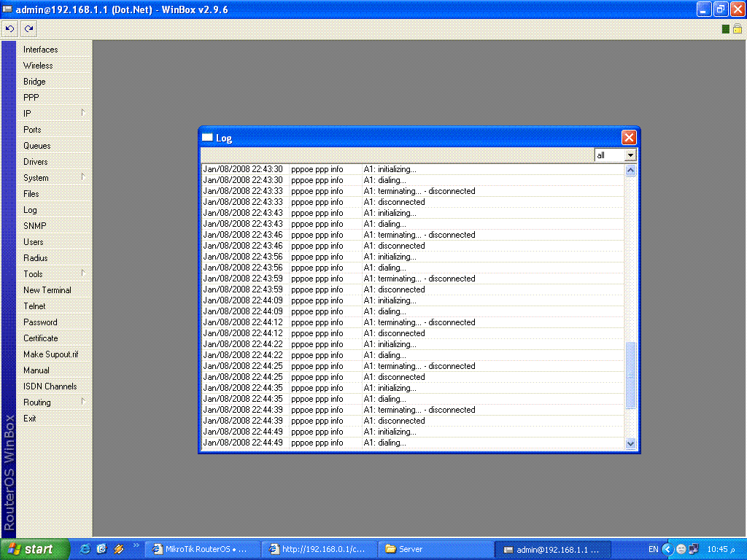
Task: Open Telnet from the sidebar
Action: click(x=54, y=306)
